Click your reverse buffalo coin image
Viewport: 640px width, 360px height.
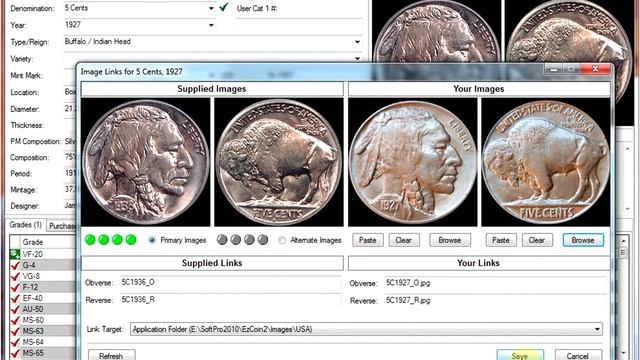[x=546, y=162]
